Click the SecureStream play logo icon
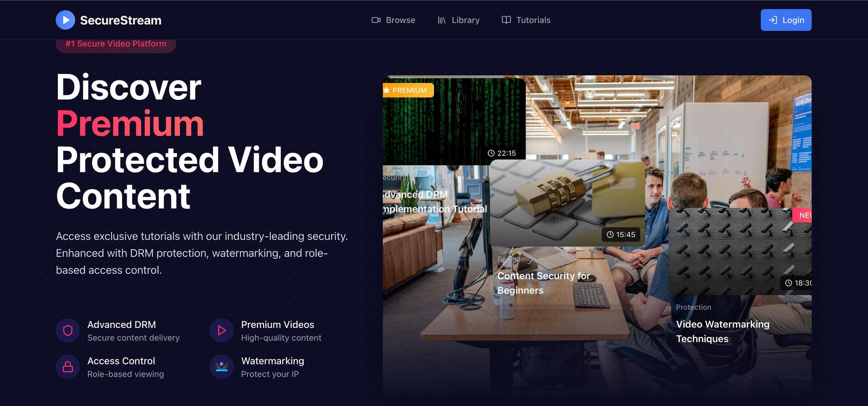Screen dimensions: 868x406 [x=65, y=20]
